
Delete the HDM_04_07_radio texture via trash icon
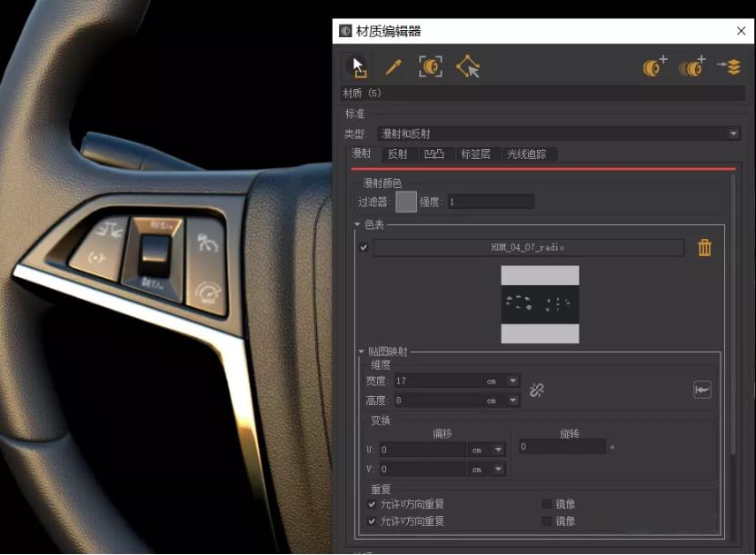click(704, 247)
